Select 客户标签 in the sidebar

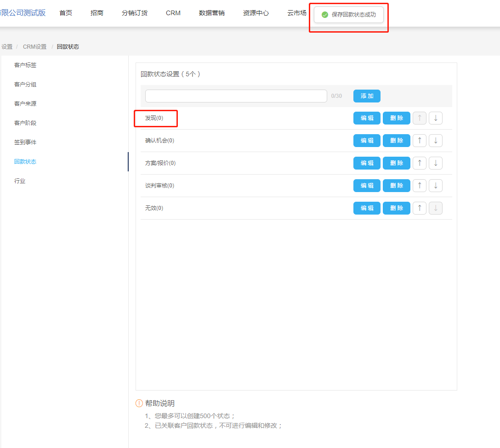(25, 65)
